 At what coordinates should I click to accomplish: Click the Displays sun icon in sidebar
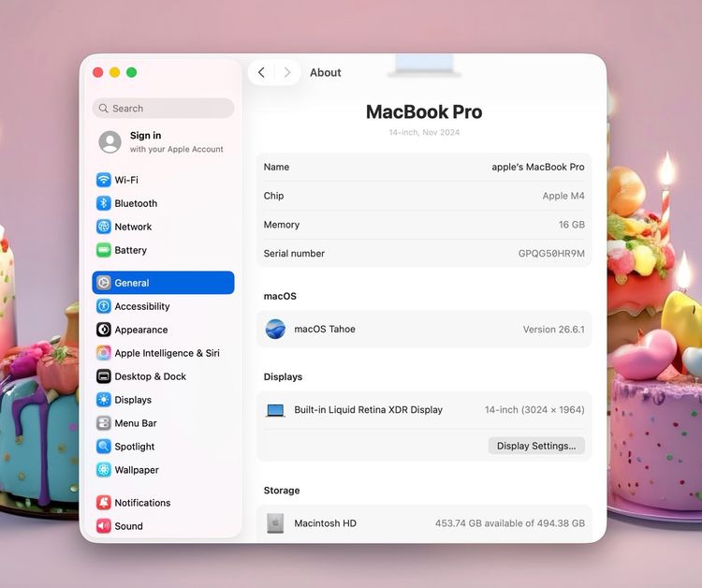tap(104, 400)
